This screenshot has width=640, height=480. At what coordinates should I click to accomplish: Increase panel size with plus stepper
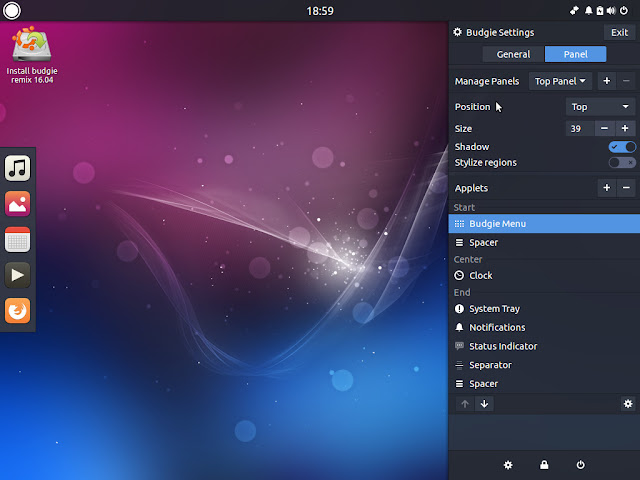(625, 129)
